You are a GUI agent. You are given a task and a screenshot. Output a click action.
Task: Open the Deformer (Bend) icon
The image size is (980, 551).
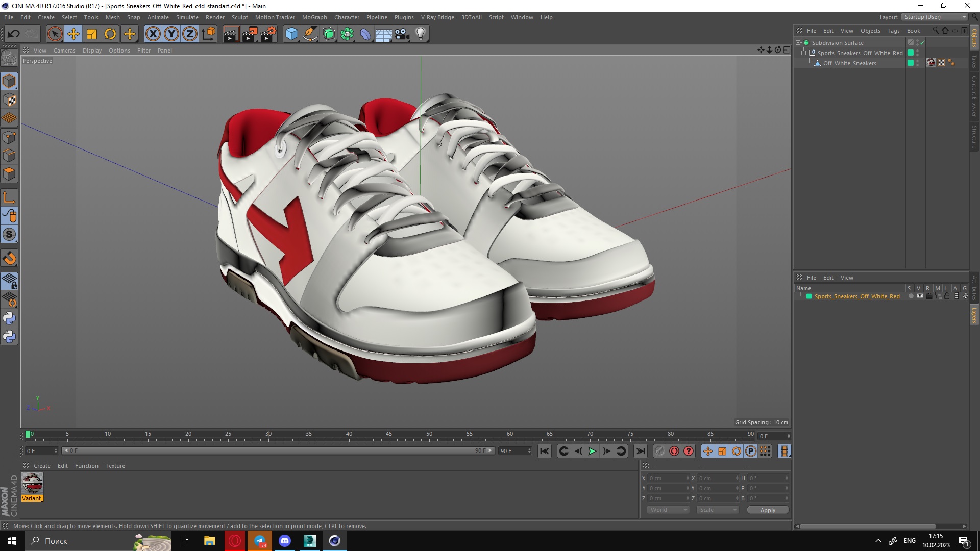365,34
